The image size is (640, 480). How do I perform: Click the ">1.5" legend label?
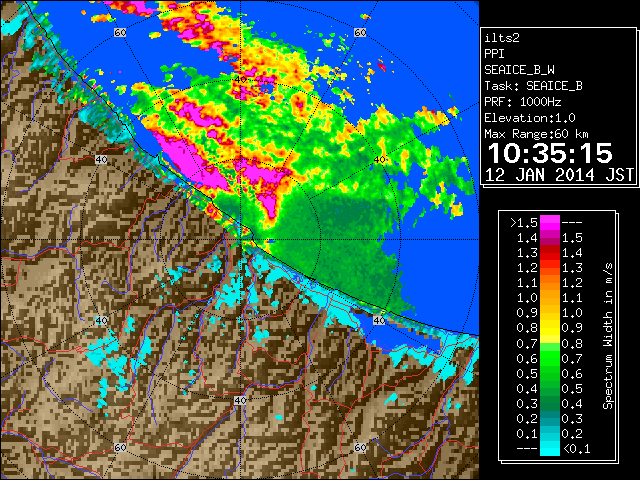524,223
